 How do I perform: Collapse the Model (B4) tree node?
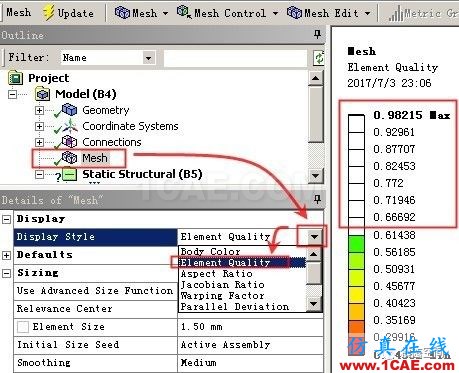click(x=12, y=94)
